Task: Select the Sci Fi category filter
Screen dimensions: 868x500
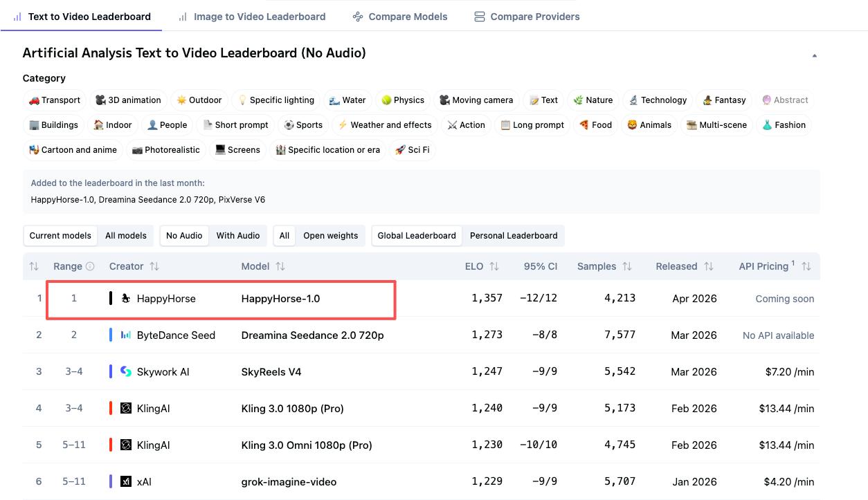Action: pyautogui.click(x=413, y=149)
